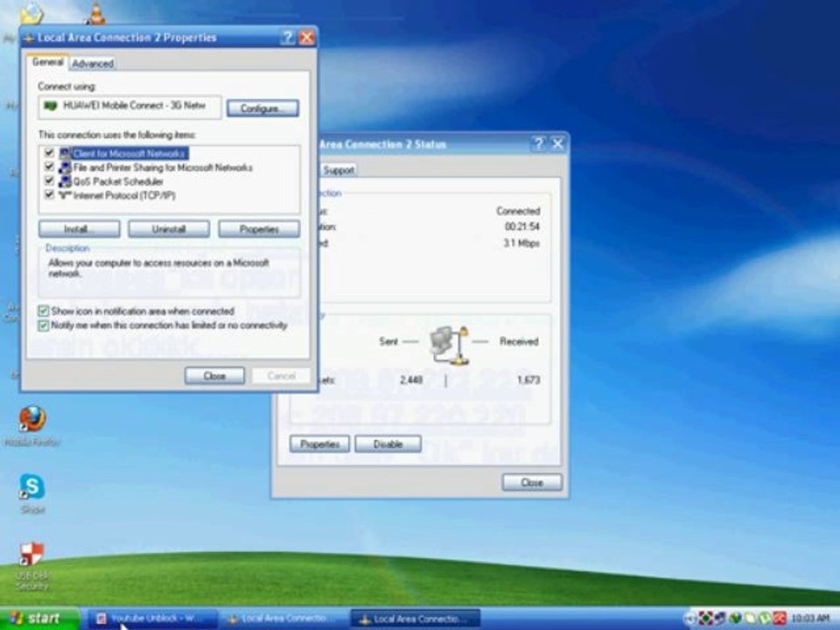
Task: Select File and Printer Sharing for Microsoft Networks text
Action: point(163,168)
